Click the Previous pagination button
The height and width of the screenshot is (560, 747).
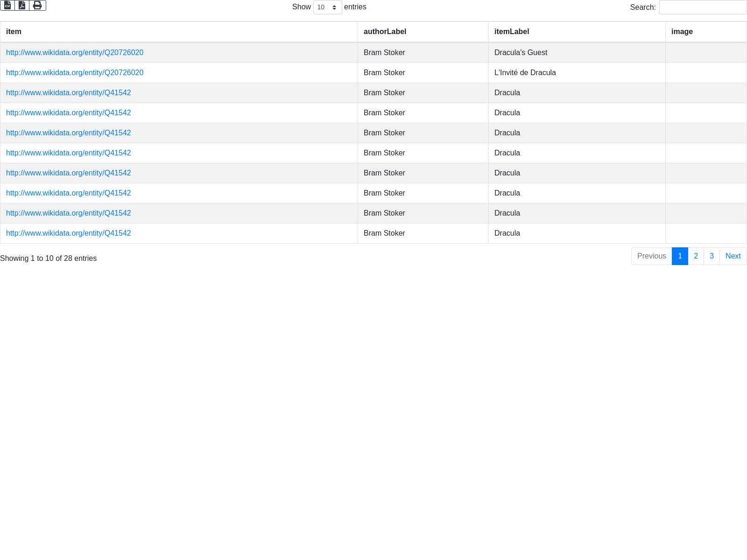click(x=651, y=256)
